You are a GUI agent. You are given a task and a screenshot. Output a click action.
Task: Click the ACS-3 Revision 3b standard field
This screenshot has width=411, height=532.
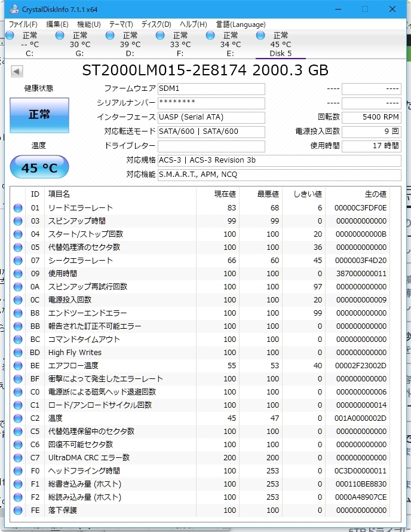pos(280,160)
